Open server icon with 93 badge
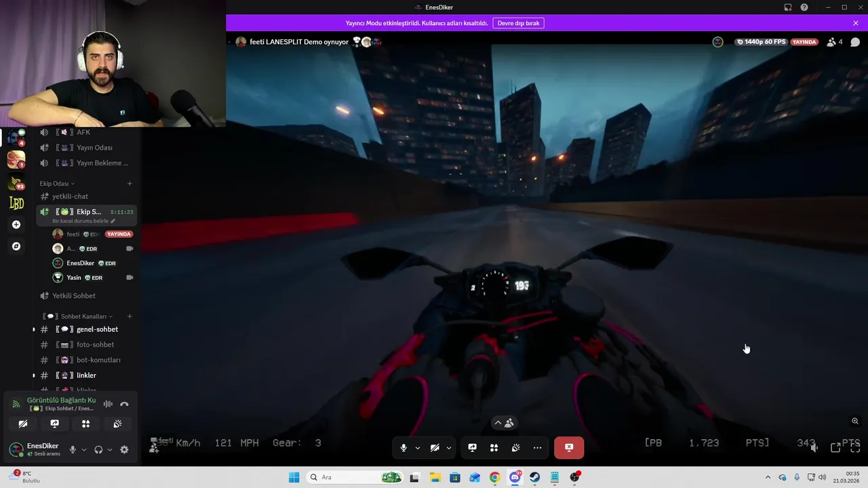The image size is (868, 488). point(16,182)
